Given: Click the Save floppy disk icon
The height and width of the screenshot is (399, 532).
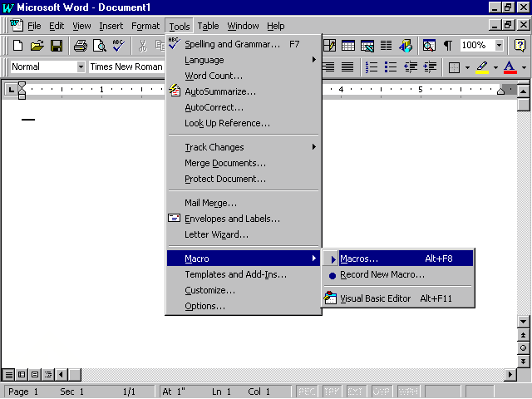Looking at the screenshot, I should [57, 46].
